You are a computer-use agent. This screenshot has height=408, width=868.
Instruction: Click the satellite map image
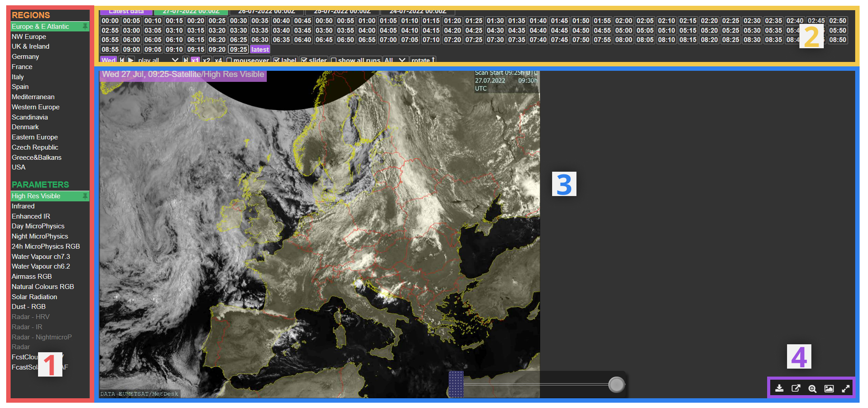[x=319, y=235]
